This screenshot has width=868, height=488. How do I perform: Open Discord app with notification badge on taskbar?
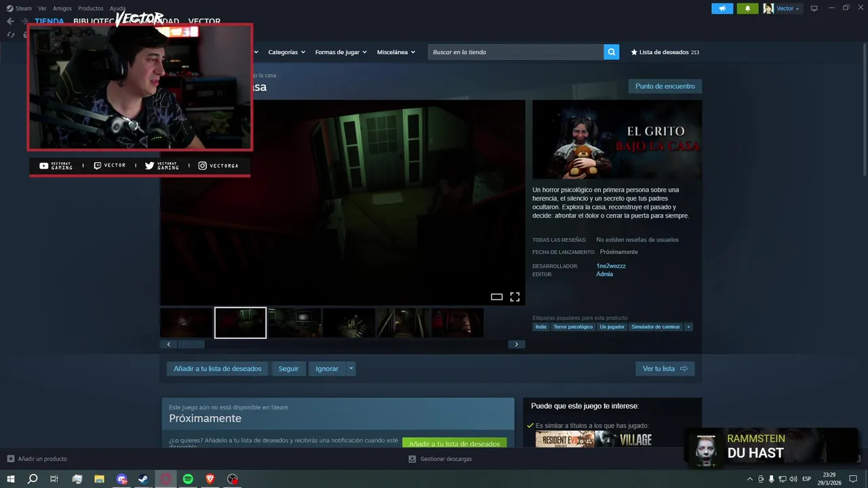pos(121,479)
